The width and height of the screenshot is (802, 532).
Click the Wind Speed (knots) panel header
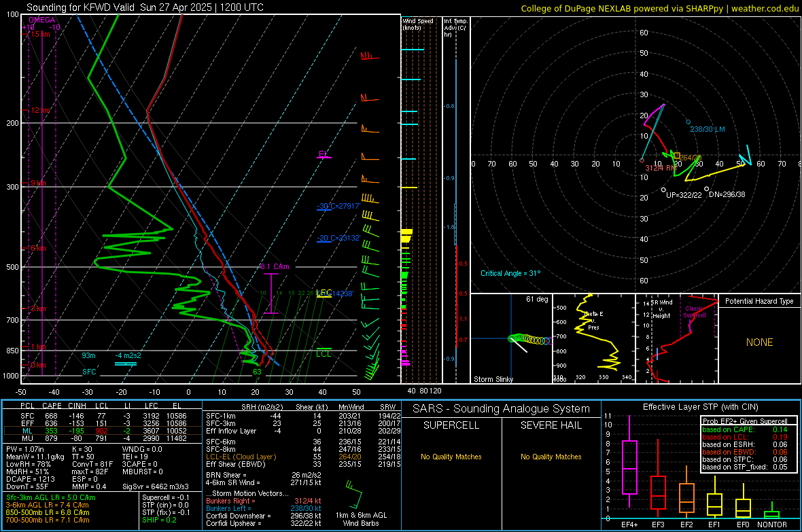(417, 24)
